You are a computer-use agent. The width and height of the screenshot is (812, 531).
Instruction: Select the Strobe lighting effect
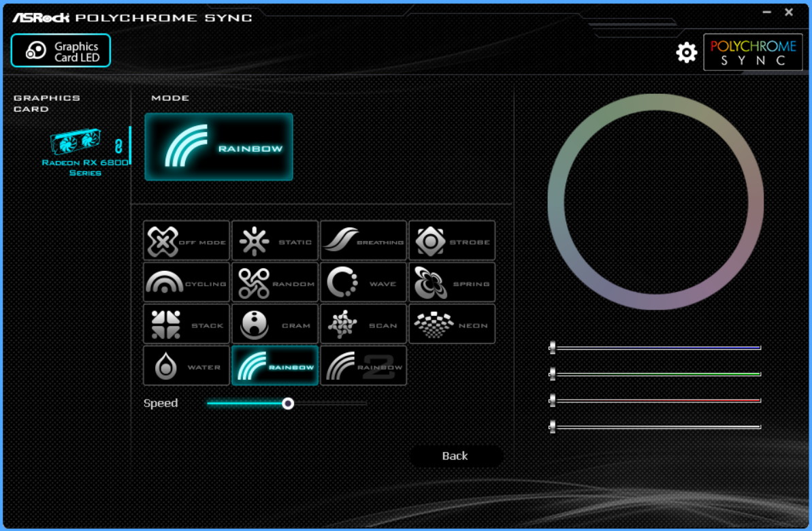pos(452,241)
